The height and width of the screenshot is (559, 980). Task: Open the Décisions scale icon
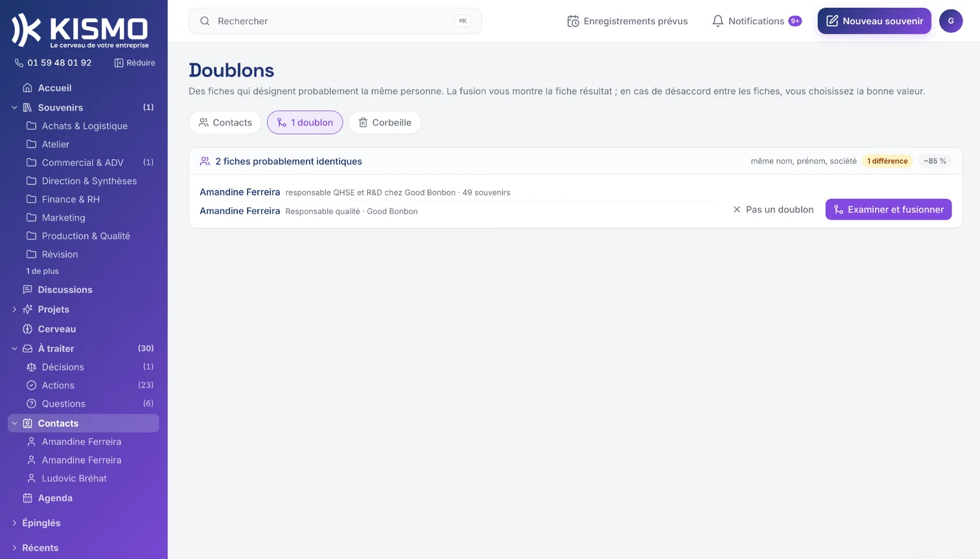tap(31, 367)
